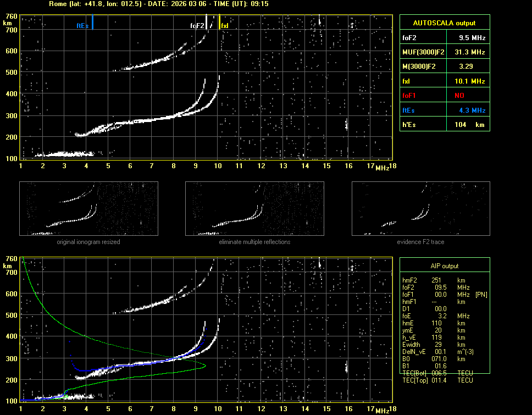Click the fxI 10.1 MHz value cell
532x415 pixels.
click(472, 81)
